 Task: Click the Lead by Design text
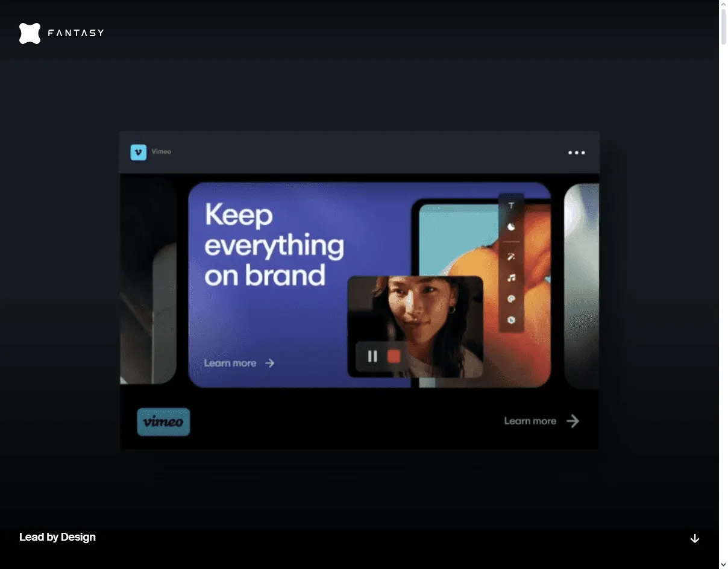point(57,537)
